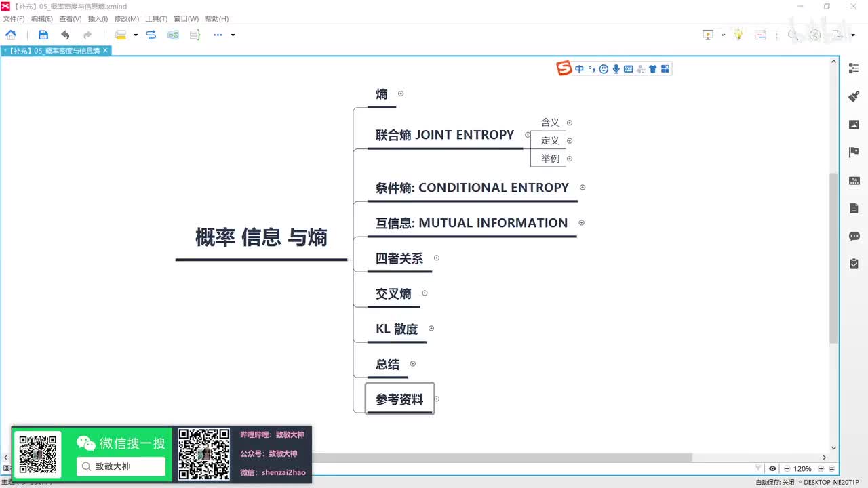The height and width of the screenshot is (488, 868).
Task: Click the vertical scrollbar thumb
Action: coord(834,258)
